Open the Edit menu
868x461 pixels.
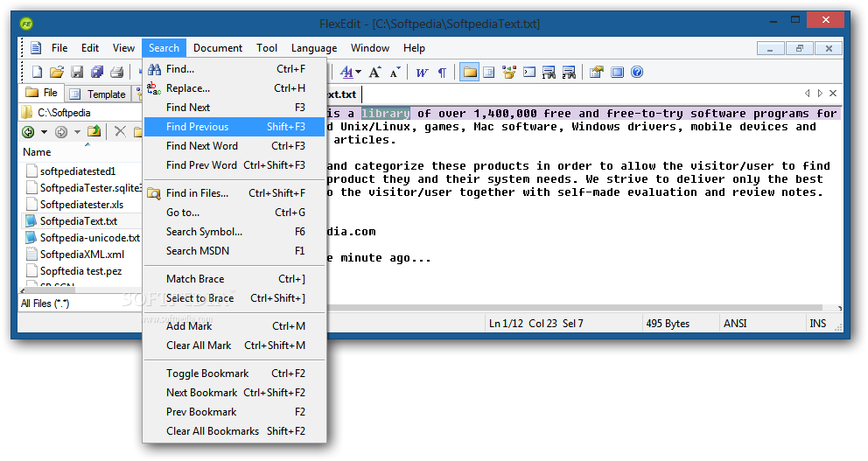coord(89,48)
